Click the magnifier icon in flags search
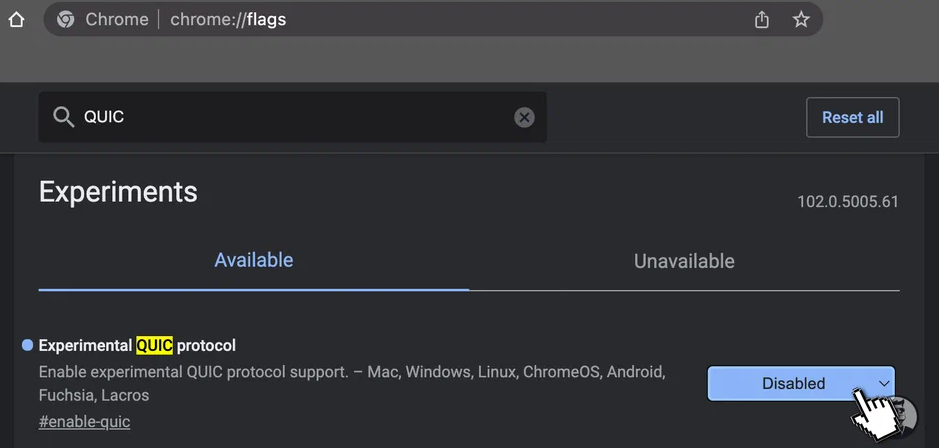939x448 pixels. point(63,117)
